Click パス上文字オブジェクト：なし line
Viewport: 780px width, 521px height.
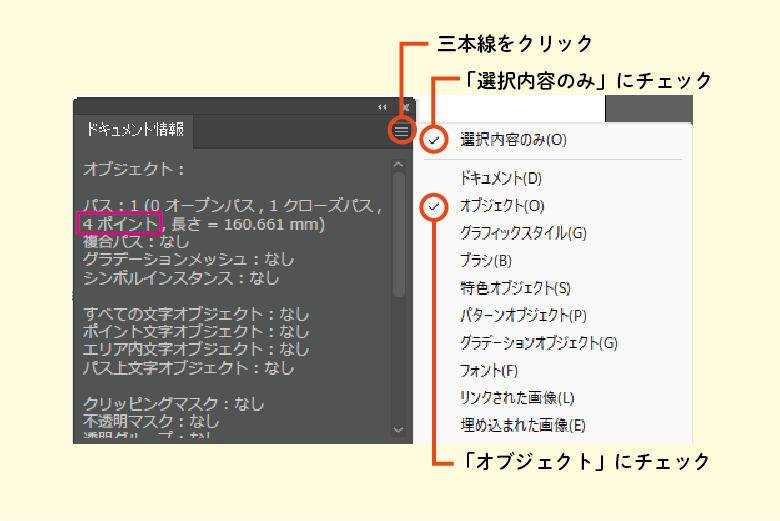point(189,368)
